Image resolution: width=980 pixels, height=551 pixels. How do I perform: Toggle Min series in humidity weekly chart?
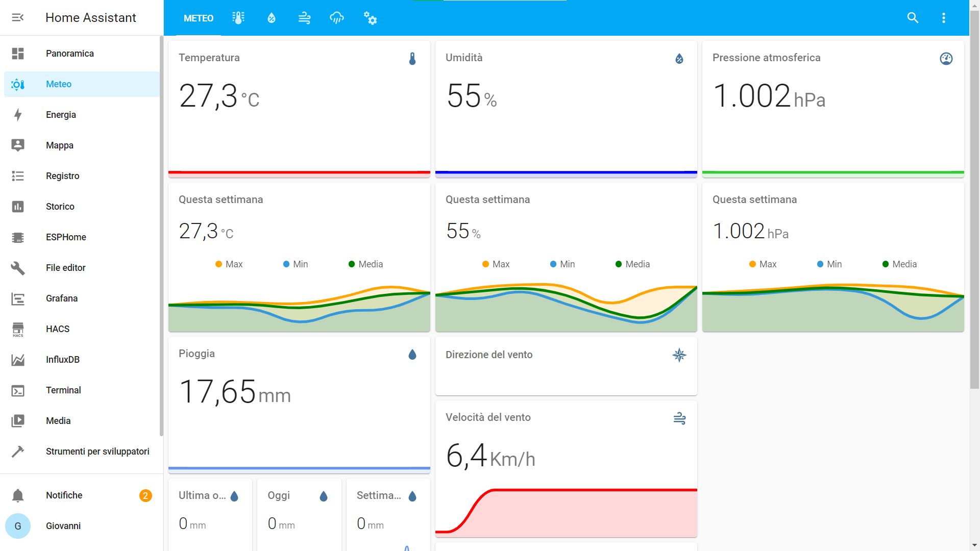(562, 264)
